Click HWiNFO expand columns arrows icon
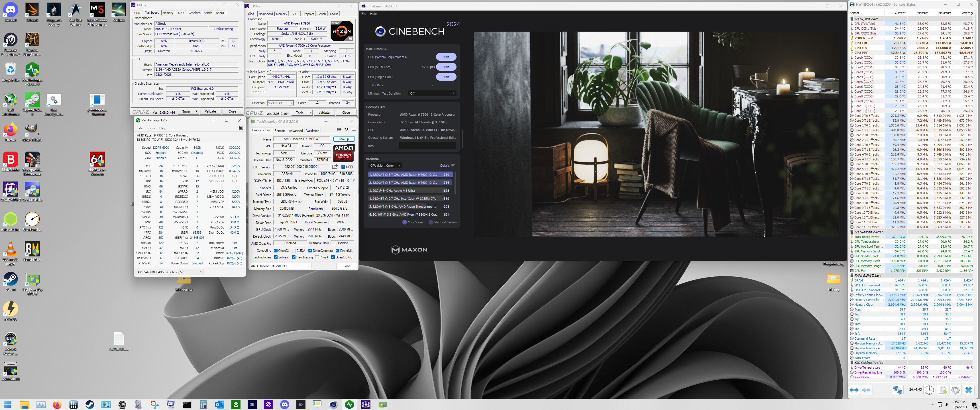Image resolution: width=980 pixels, height=410 pixels. [854, 390]
